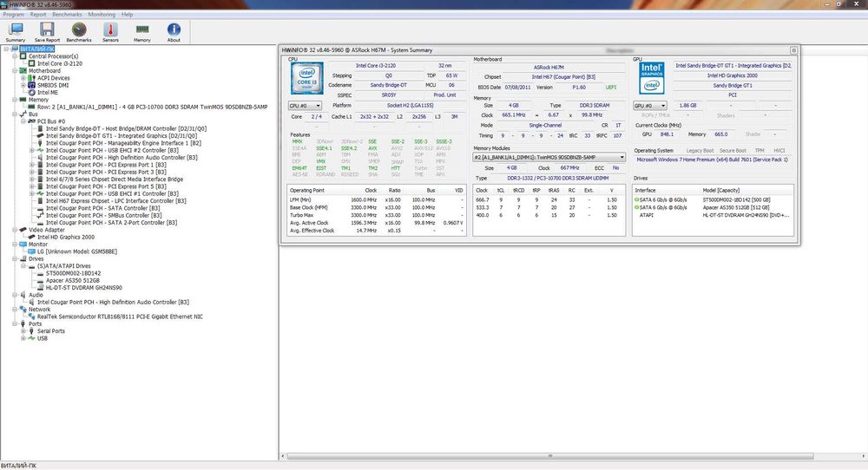
Task: Select the Central Processor(s) tree icon
Action: pos(23,56)
